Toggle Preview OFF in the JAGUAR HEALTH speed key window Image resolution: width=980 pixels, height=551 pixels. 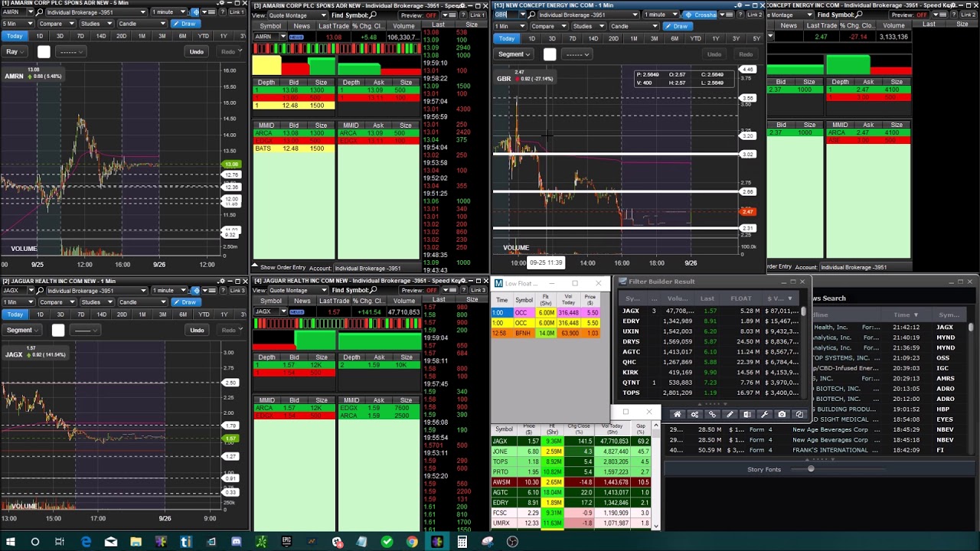point(420,290)
